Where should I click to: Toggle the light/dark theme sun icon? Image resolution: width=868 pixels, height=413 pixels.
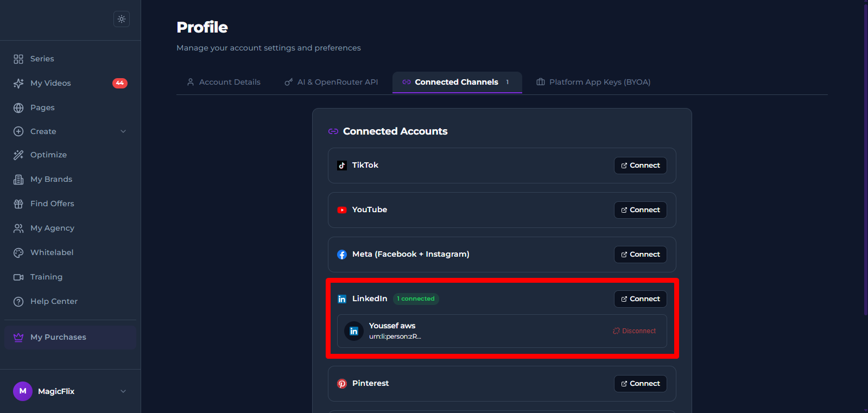[x=122, y=19]
